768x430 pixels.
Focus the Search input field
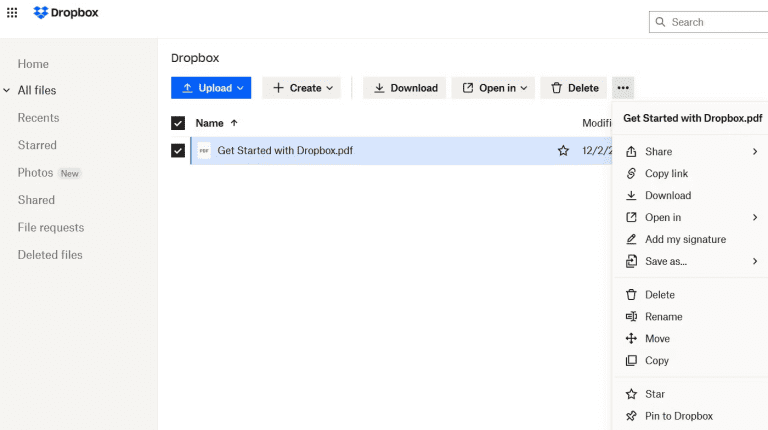pos(708,22)
